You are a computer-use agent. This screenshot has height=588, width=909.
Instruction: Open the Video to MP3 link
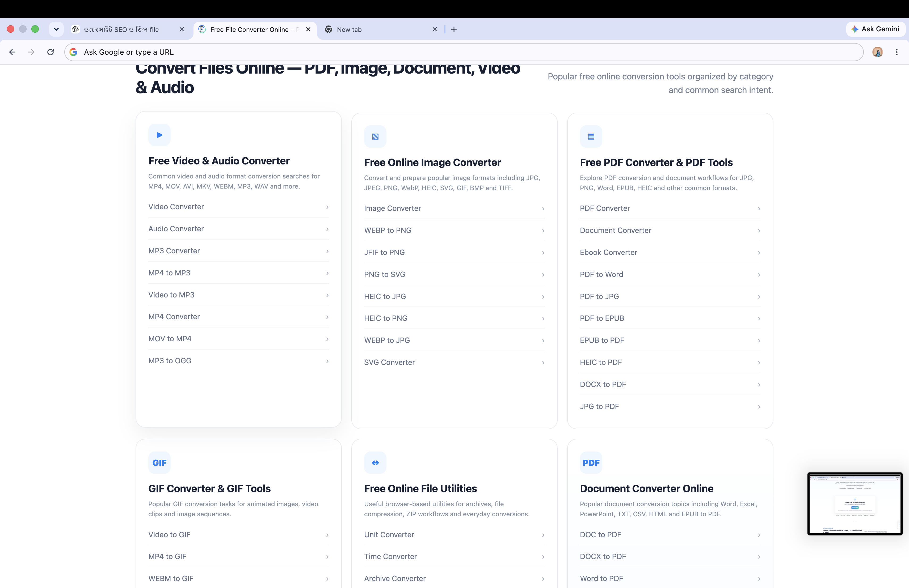(x=238, y=295)
